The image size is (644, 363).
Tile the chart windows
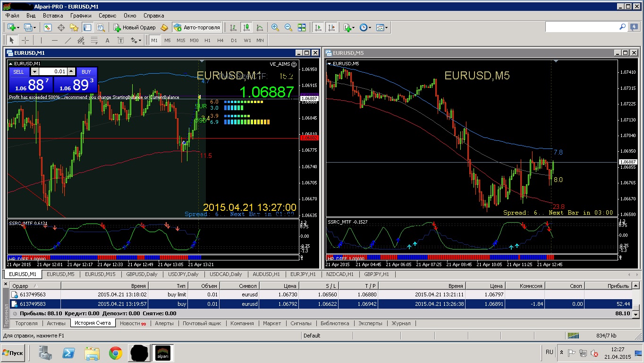click(x=302, y=27)
